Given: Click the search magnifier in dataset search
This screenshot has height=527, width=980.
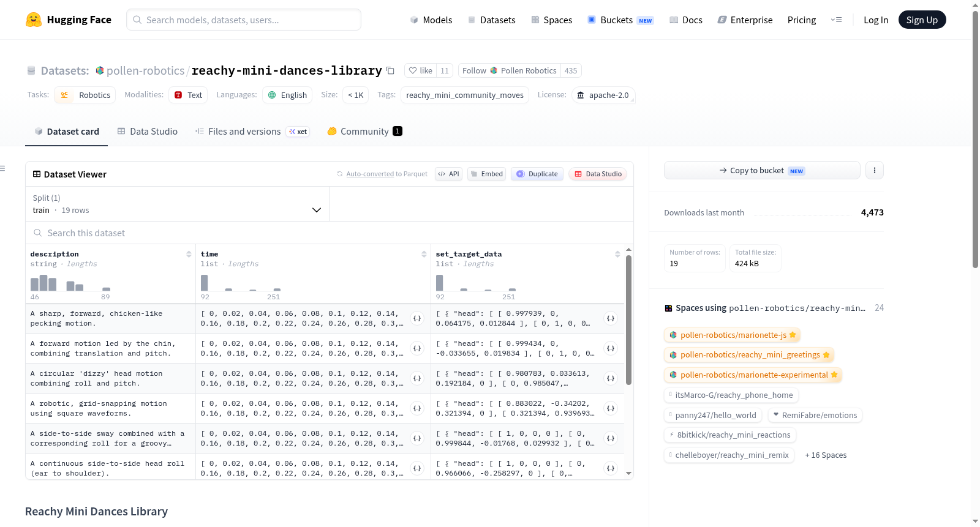Looking at the screenshot, I should click(38, 233).
